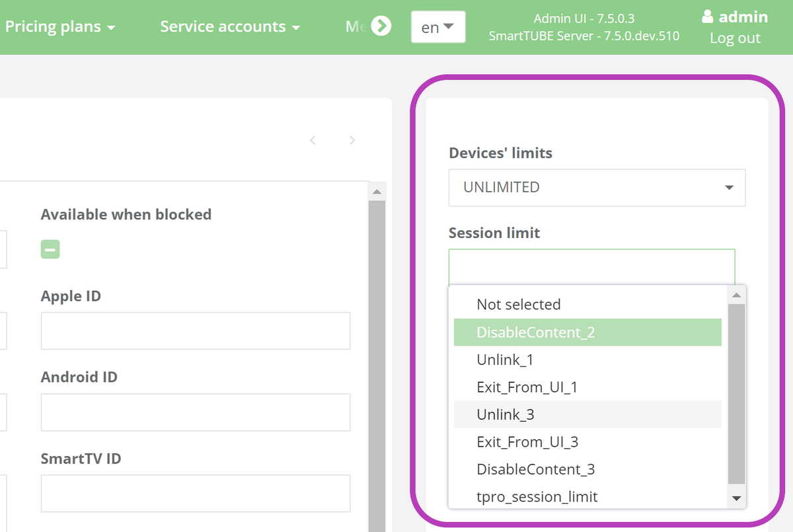Open the en language dropdown
This screenshot has width=793, height=532.
(x=438, y=27)
